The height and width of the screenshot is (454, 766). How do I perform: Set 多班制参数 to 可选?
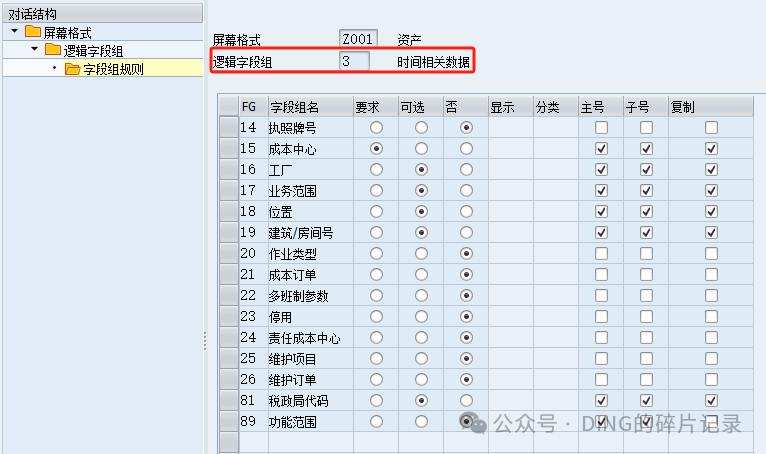pyautogui.click(x=421, y=296)
